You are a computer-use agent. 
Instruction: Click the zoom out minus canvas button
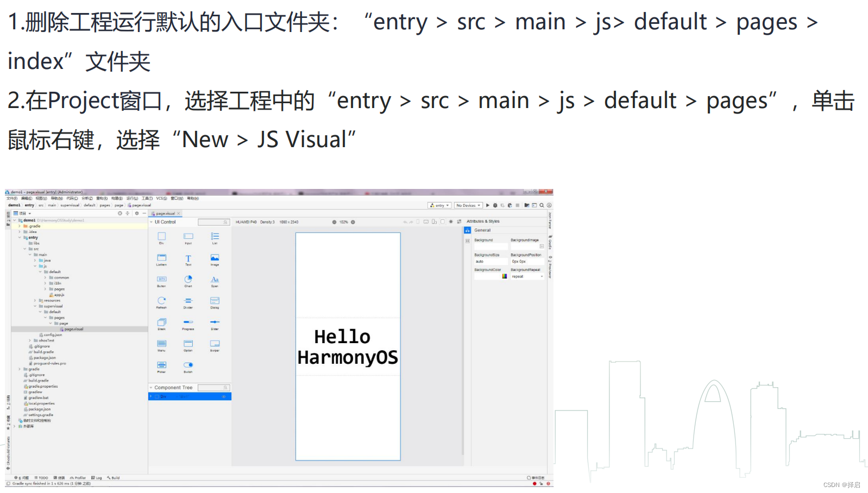334,222
